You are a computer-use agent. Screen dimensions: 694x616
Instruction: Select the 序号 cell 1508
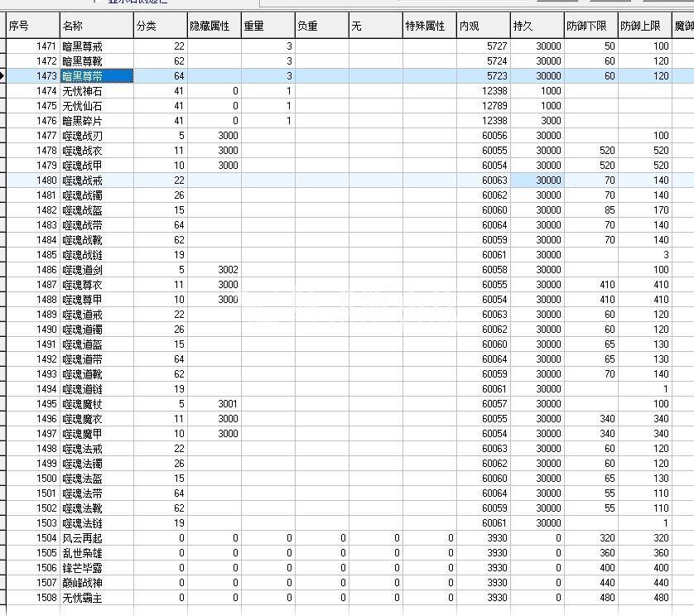pyautogui.click(x=33, y=598)
